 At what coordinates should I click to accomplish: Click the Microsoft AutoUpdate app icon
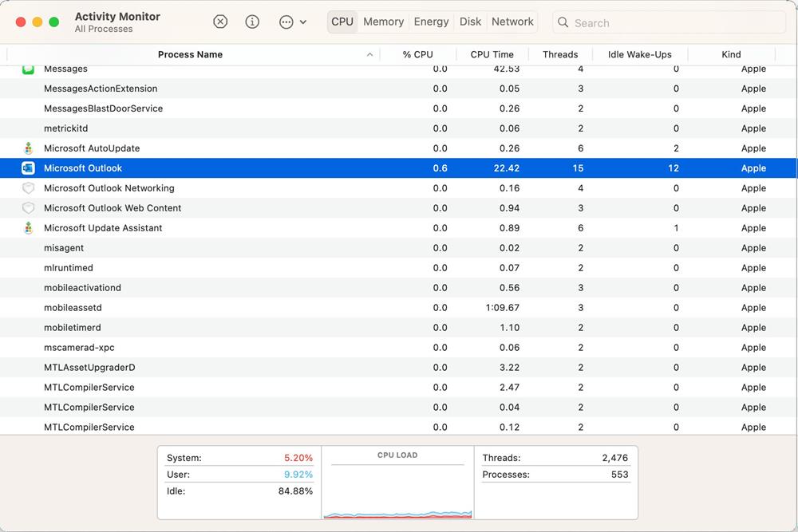pyautogui.click(x=29, y=148)
